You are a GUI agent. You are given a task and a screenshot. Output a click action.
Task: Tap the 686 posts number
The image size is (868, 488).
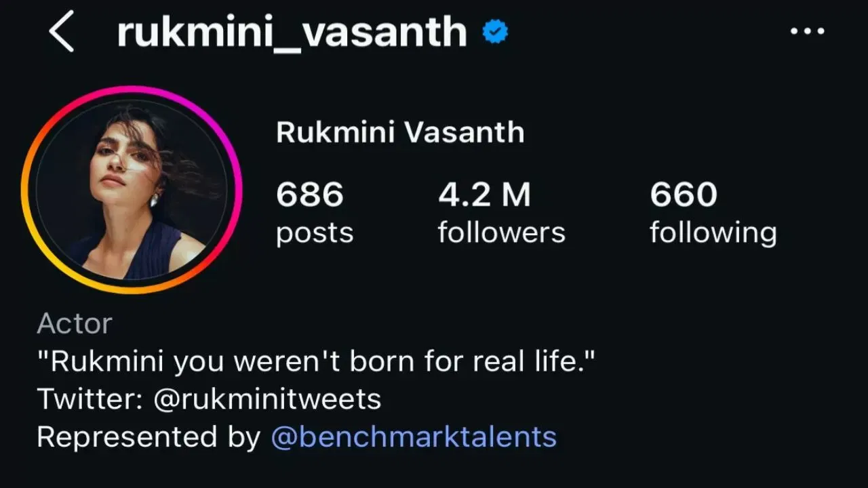(310, 195)
